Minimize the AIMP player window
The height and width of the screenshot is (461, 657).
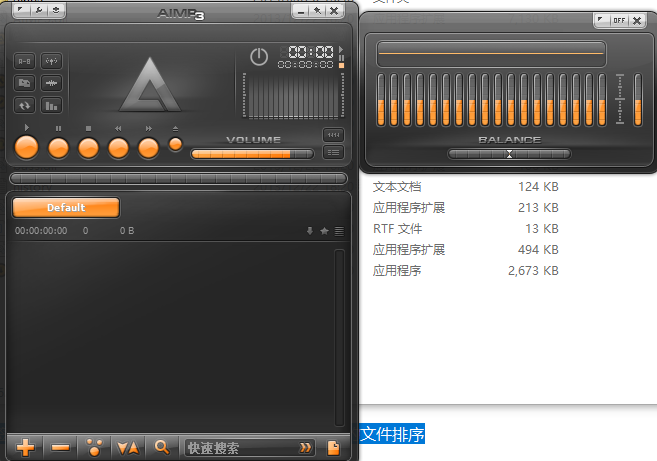(x=300, y=10)
